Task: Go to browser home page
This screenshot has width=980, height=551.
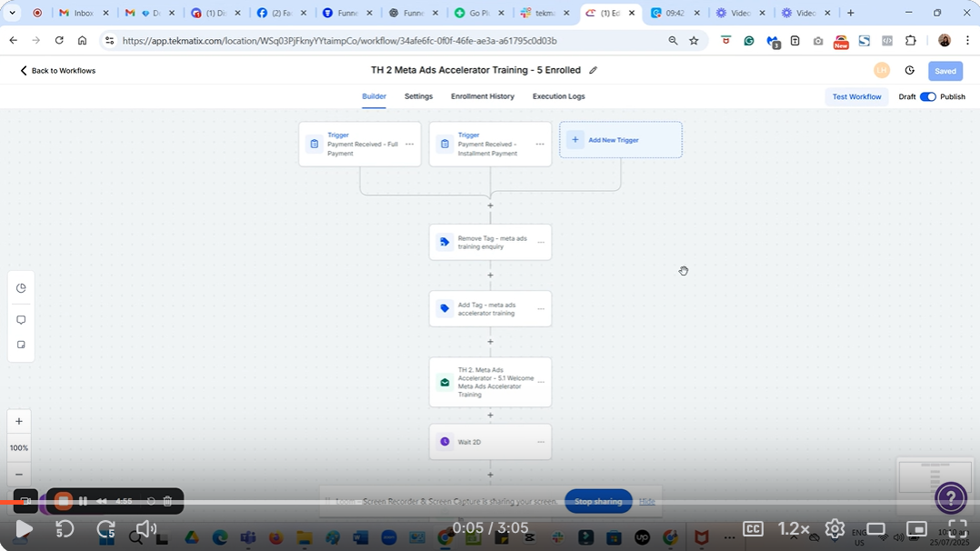Action: pos(82,41)
